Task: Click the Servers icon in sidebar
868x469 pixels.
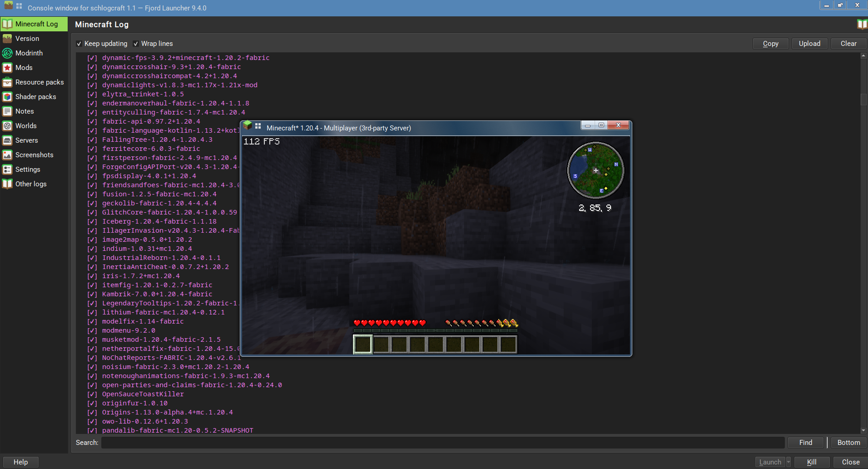Action: click(7, 140)
